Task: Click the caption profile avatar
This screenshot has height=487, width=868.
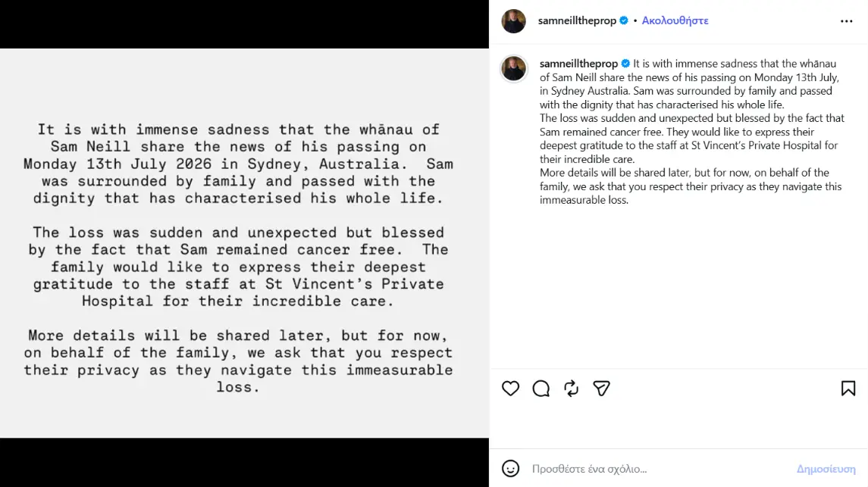Action: pyautogui.click(x=514, y=69)
